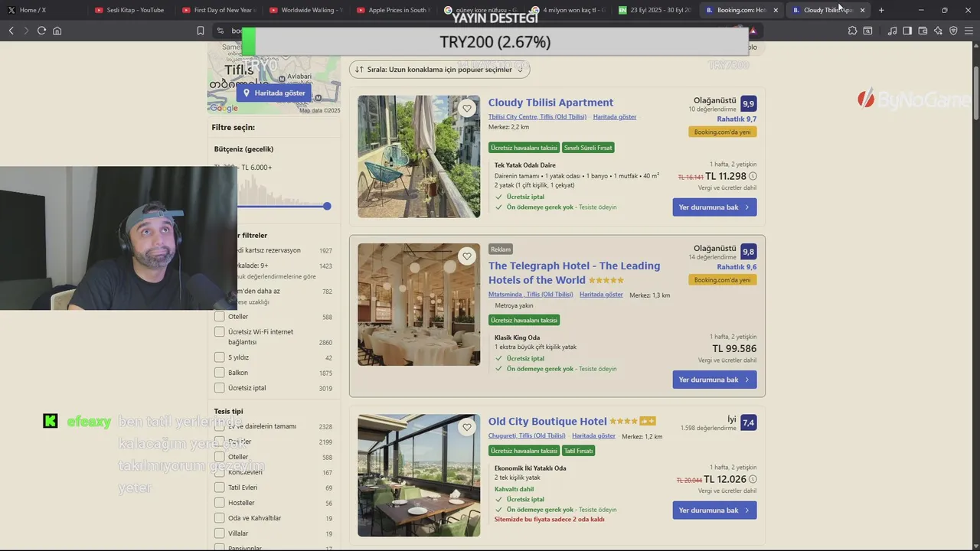Image resolution: width=980 pixels, height=551 pixels.
Task: Click info icon beside TL 11.298 price
Action: 753,176
